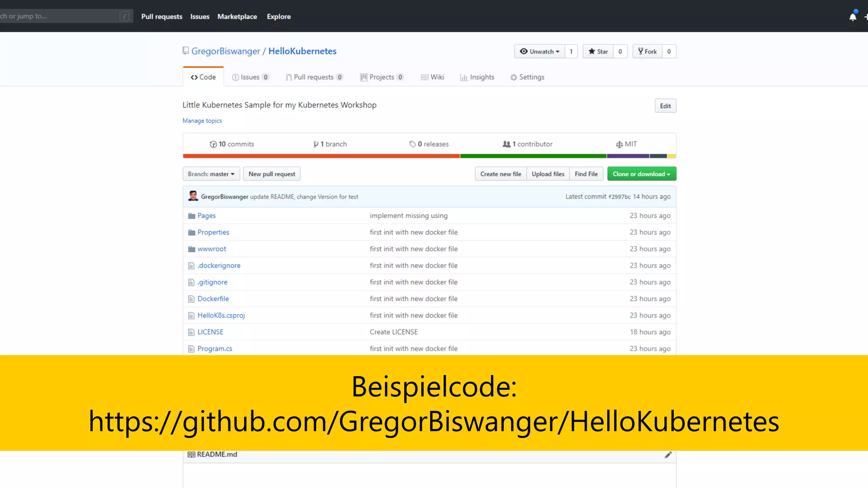Click the Upload files button

pos(548,174)
